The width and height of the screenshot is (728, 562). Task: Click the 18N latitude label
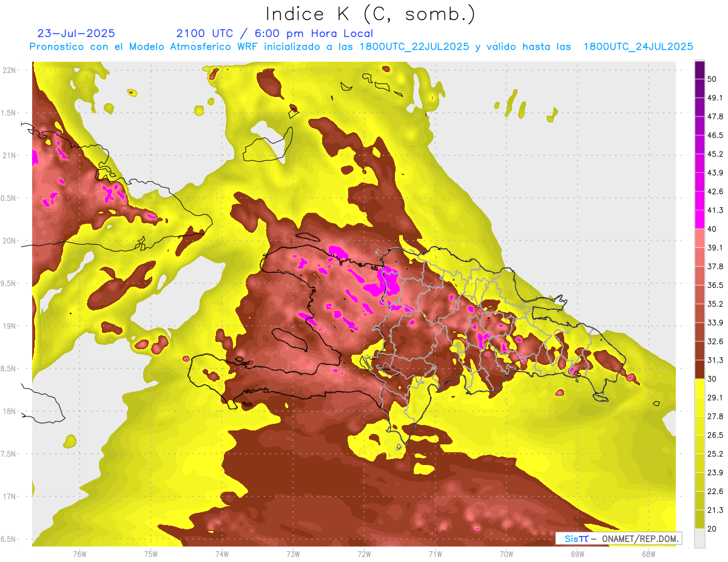pos(10,411)
